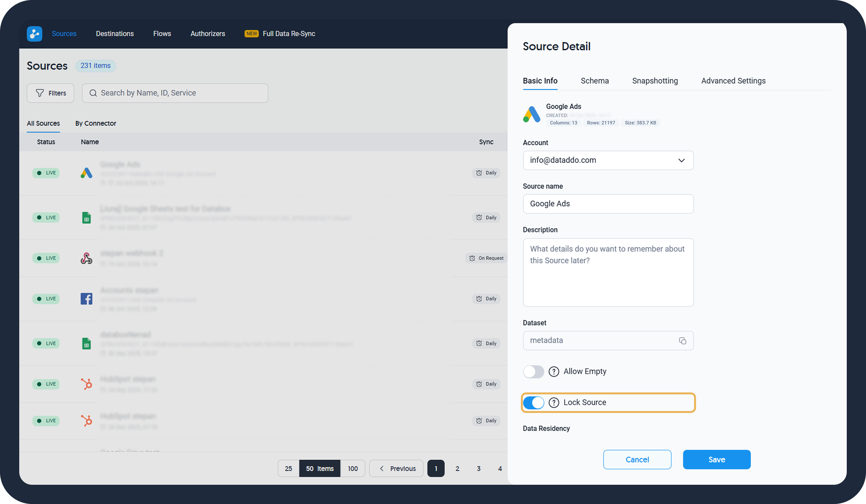Click the webhook source icon

[86, 258]
